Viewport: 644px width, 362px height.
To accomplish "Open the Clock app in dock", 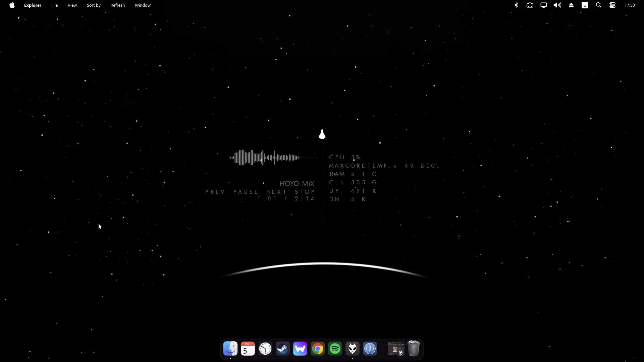I will click(x=265, y=349).
